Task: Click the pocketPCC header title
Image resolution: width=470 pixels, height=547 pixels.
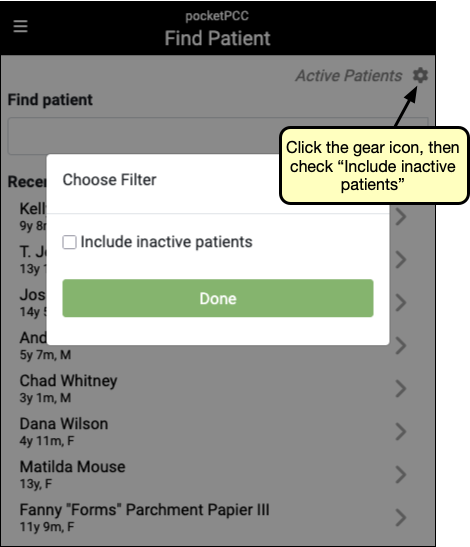Action: [217, 16]
